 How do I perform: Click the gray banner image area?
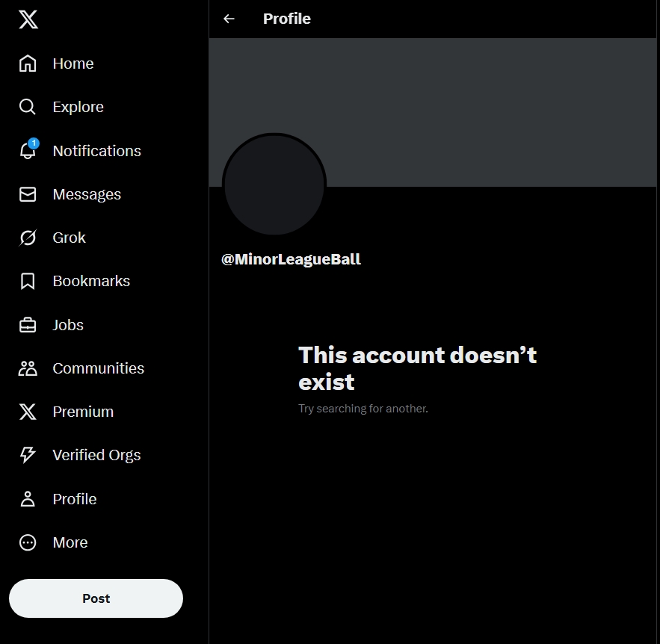pyautogui.click(x=433, y=112)
